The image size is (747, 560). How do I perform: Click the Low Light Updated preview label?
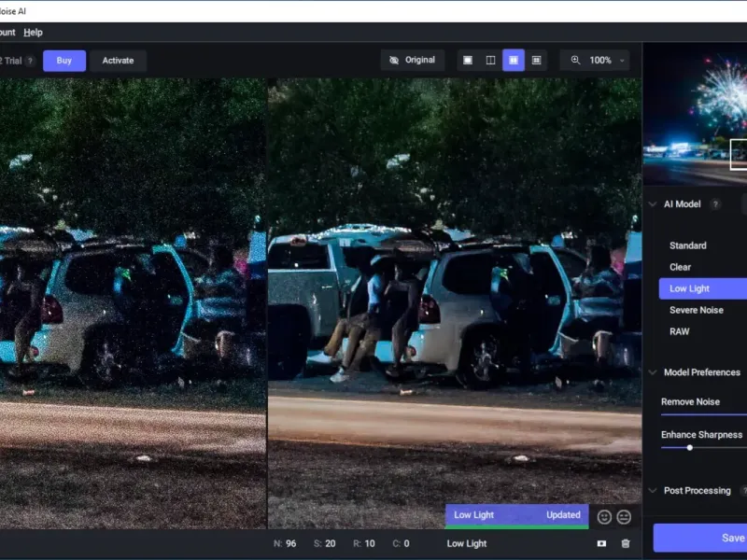[517, 515]
